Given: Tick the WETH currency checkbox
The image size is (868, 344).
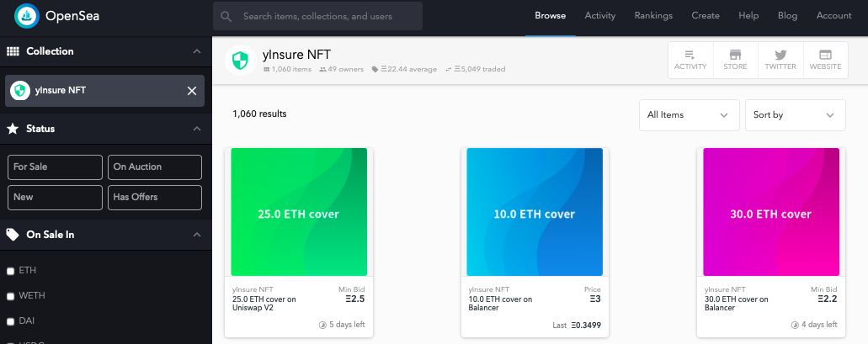Looking at the screenshot, I should click(10, 296).
